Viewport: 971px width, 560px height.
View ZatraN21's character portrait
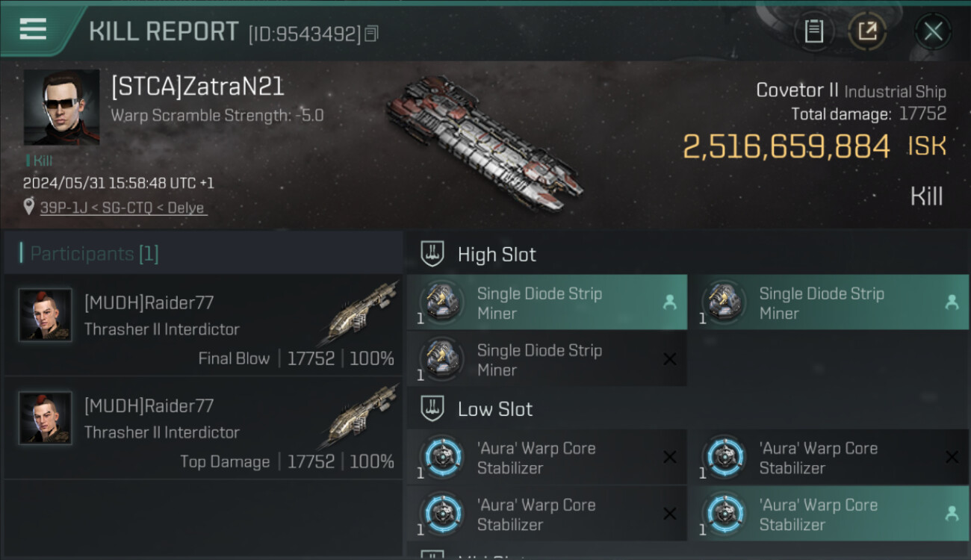[x=61, y=108]
